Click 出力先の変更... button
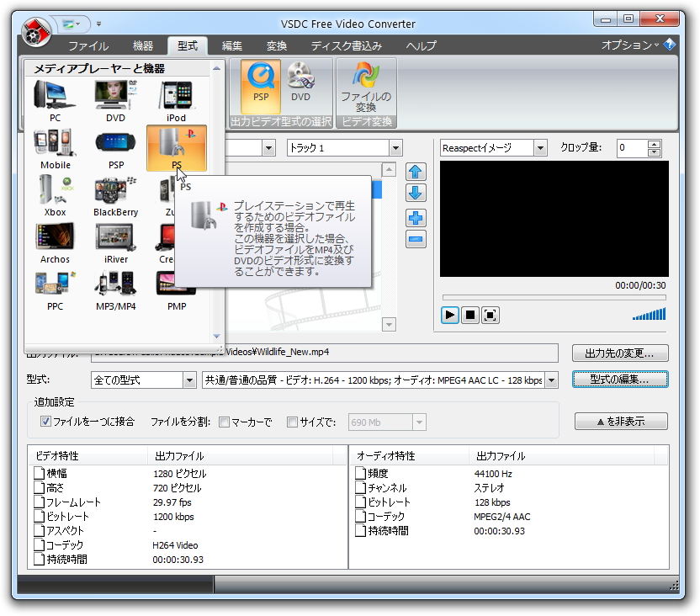 [620, 353]
